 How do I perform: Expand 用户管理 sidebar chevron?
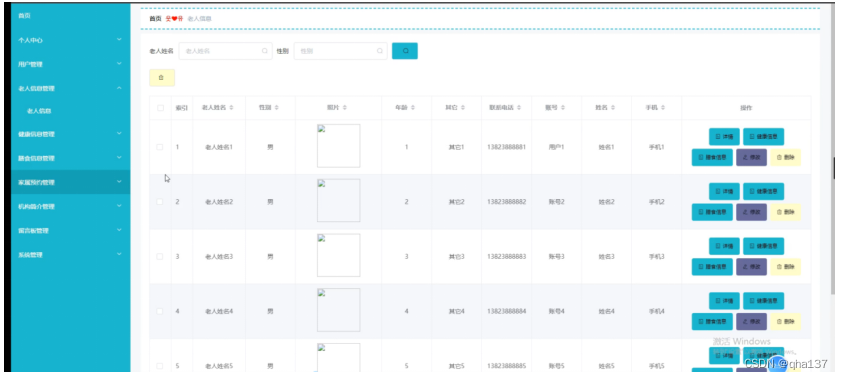click(x=119, y=64)
